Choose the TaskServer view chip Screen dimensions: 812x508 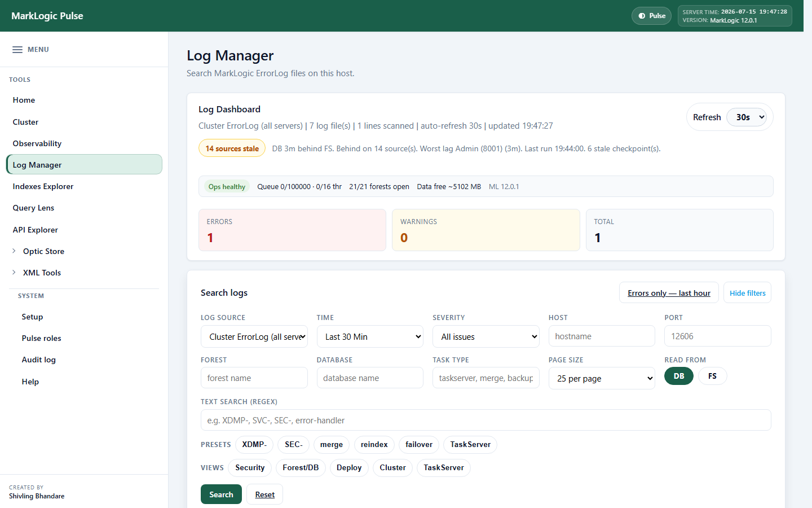tap(444, 468)
